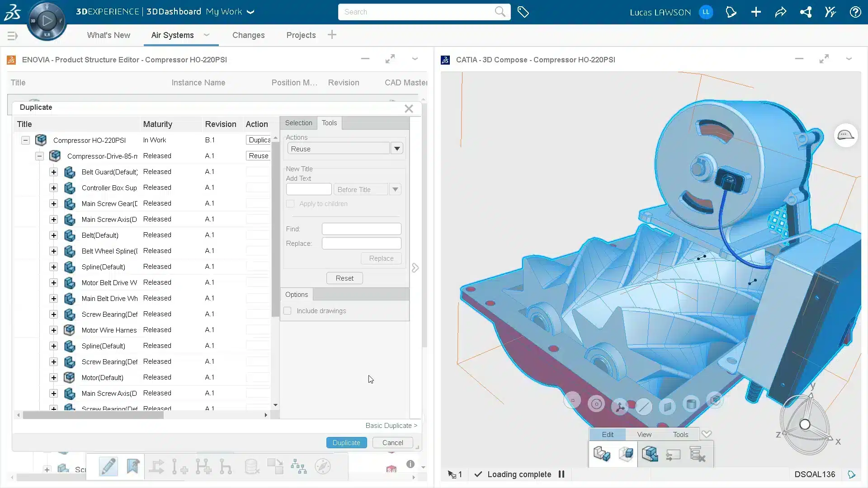
Task: Toggle the Motor(Default) row action checkbox
Action: tap(258, 377)
